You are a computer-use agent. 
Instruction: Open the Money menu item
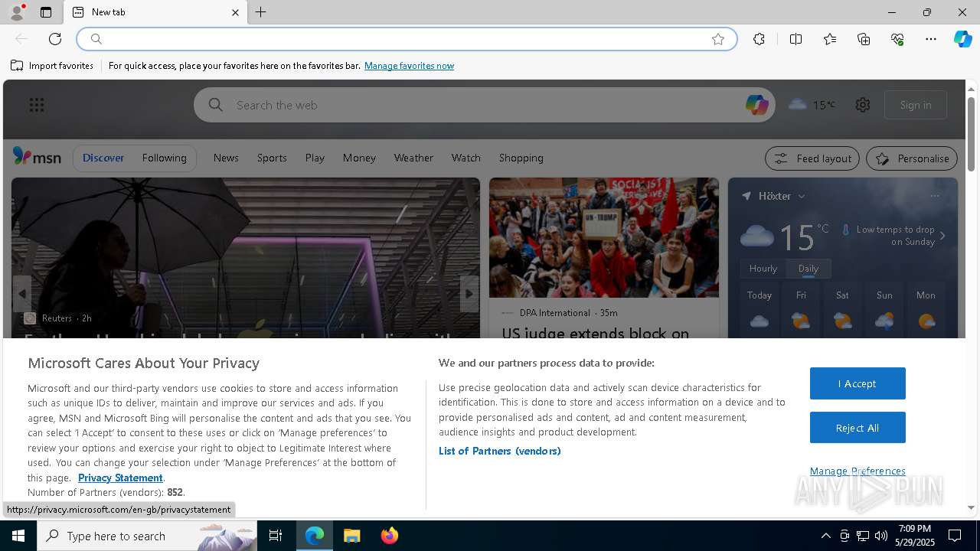click(x=359, y=158)
